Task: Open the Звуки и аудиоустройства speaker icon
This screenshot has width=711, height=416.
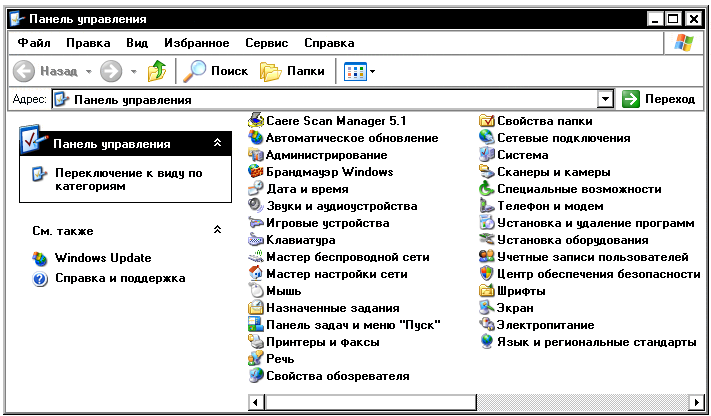Action: tap(256, 206)
